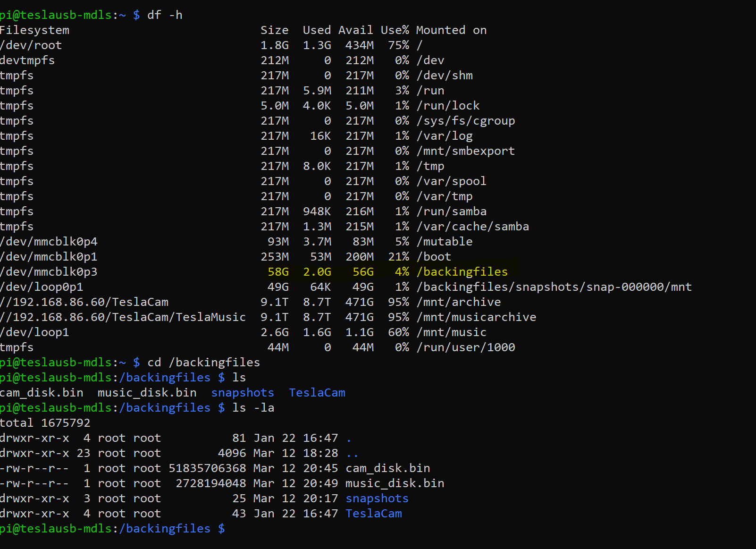756x549 pixels.
Task: Click the blue /backingfiles path in the prompt
Action: [166, 528]
